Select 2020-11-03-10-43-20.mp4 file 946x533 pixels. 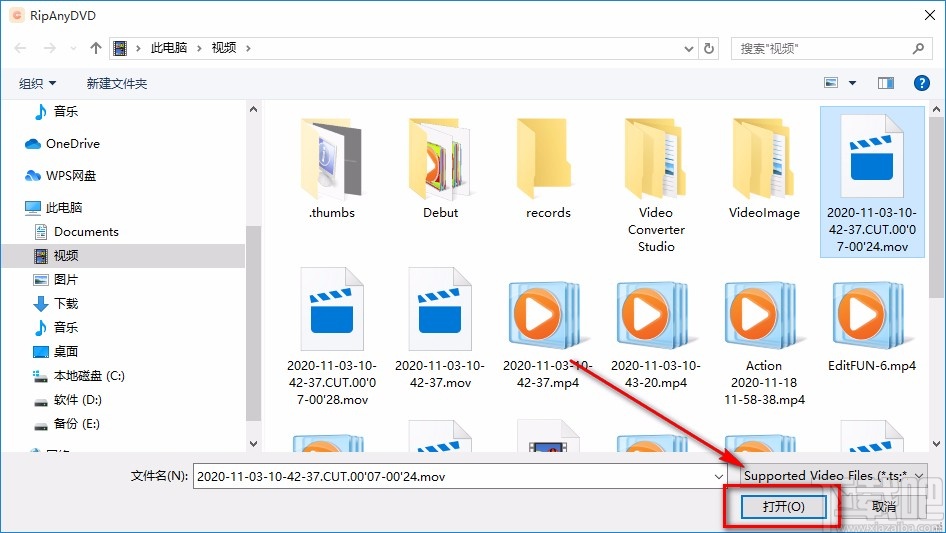(x=656, y=333)
